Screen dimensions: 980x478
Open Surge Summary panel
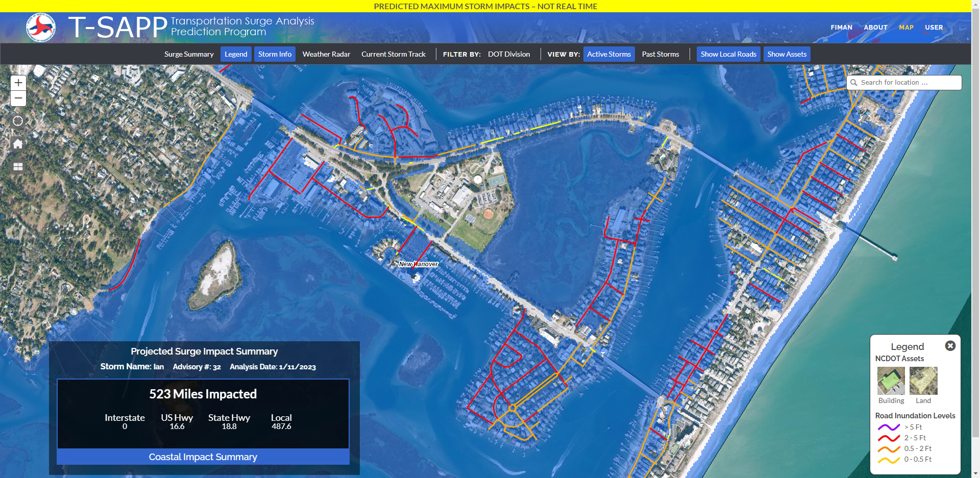point(189,54)
